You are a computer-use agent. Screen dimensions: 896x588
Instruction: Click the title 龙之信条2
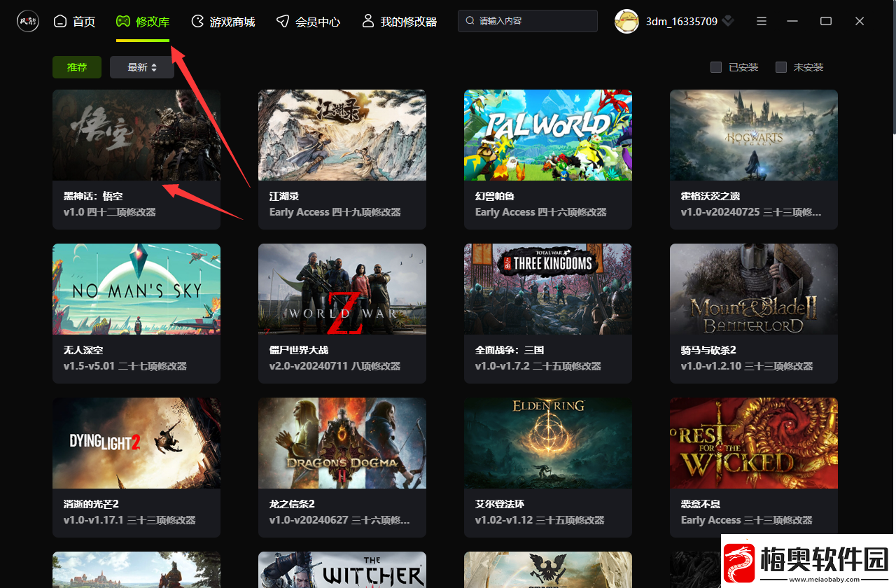pyautogui.click(x=292, y=504)
